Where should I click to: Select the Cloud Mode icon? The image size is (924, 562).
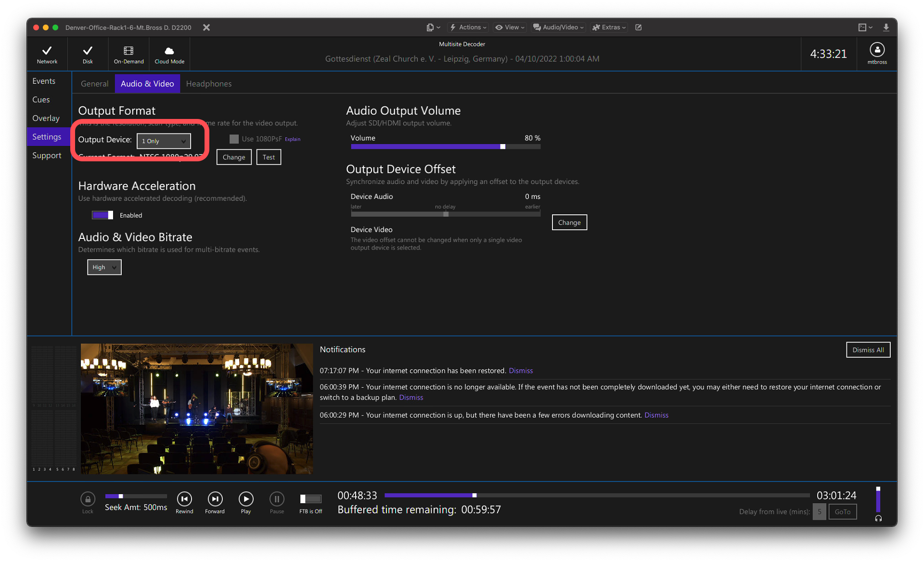(x=169, y=53)
